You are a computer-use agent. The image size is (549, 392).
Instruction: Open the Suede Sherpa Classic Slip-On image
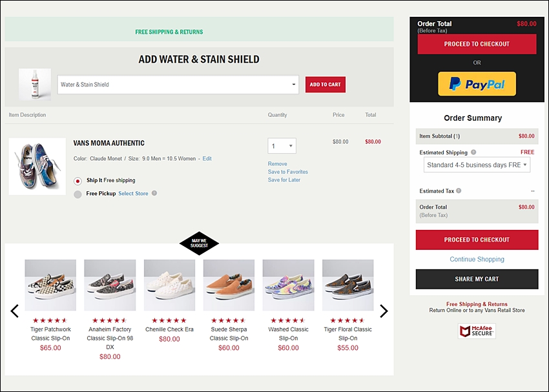click(x=229, y=285)
